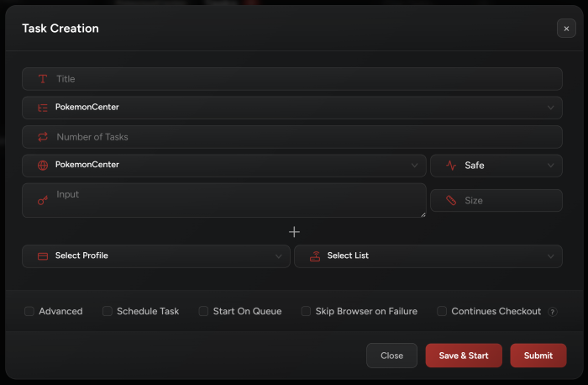
Task: Click the Save & Start button
Action: (464, 356)
